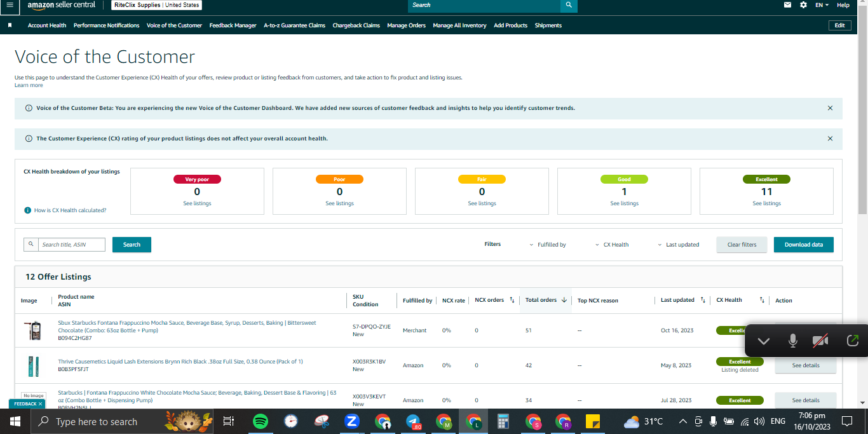Dismiss the CX rating account health banner
Image resolution: width=868 pixels, height=434 pixels.
tap(830, 139)
